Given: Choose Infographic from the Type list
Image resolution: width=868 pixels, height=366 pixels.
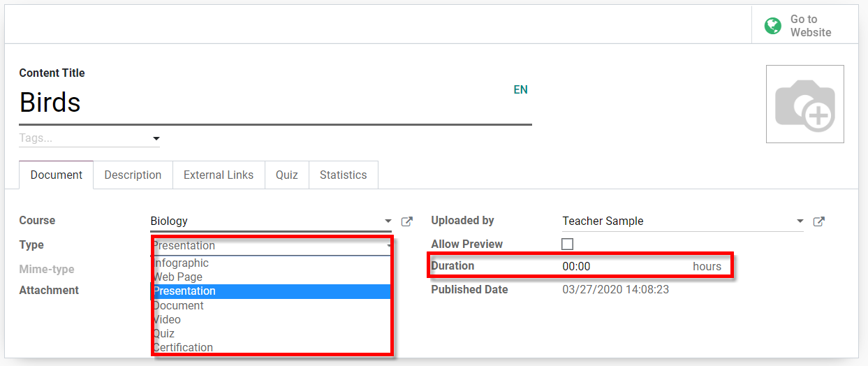Looking at the screenshot, I should click(182, 263).
